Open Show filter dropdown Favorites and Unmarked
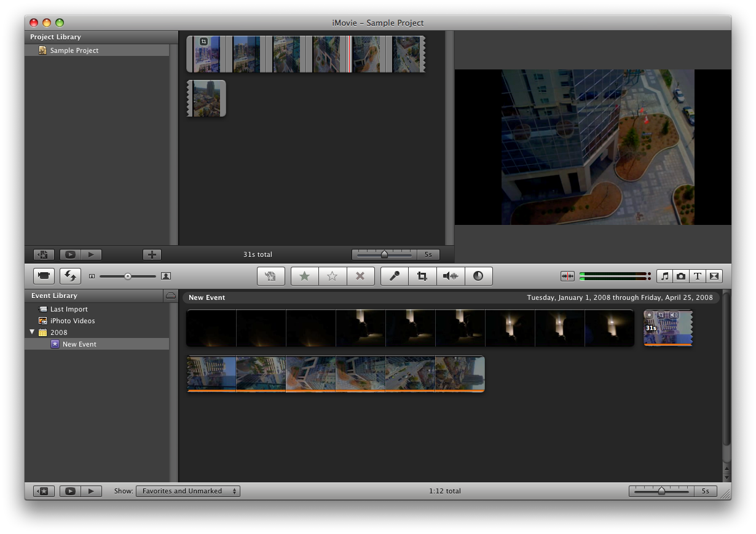Viewport: 756px width, 534px height. tap(188, 491)
